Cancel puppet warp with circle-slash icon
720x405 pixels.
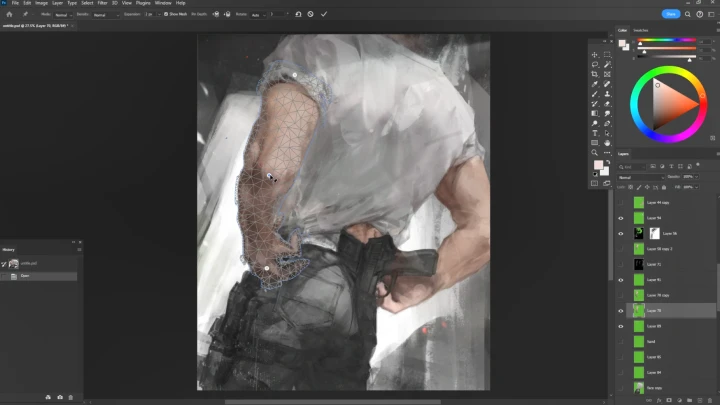pos(310,14)
